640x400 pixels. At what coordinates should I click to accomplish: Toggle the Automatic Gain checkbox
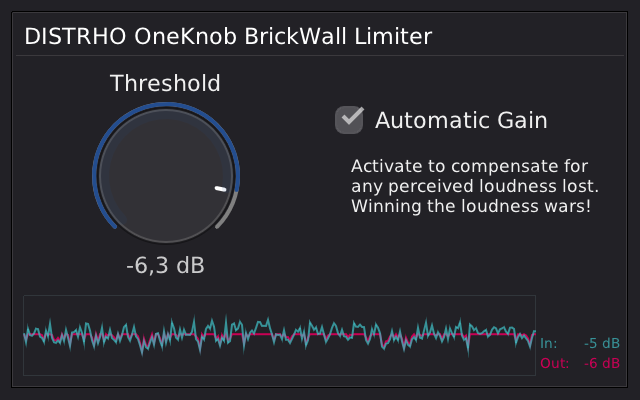click(349, 120)
